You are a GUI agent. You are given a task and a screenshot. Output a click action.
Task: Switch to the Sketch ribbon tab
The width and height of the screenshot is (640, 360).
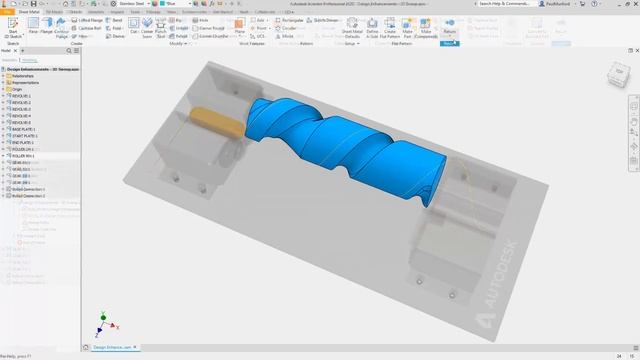pos(76,12)
